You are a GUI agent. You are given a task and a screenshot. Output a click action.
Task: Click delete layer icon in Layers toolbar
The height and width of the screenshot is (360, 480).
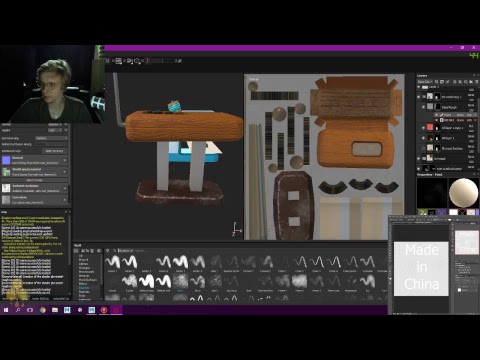click(477, 82)
